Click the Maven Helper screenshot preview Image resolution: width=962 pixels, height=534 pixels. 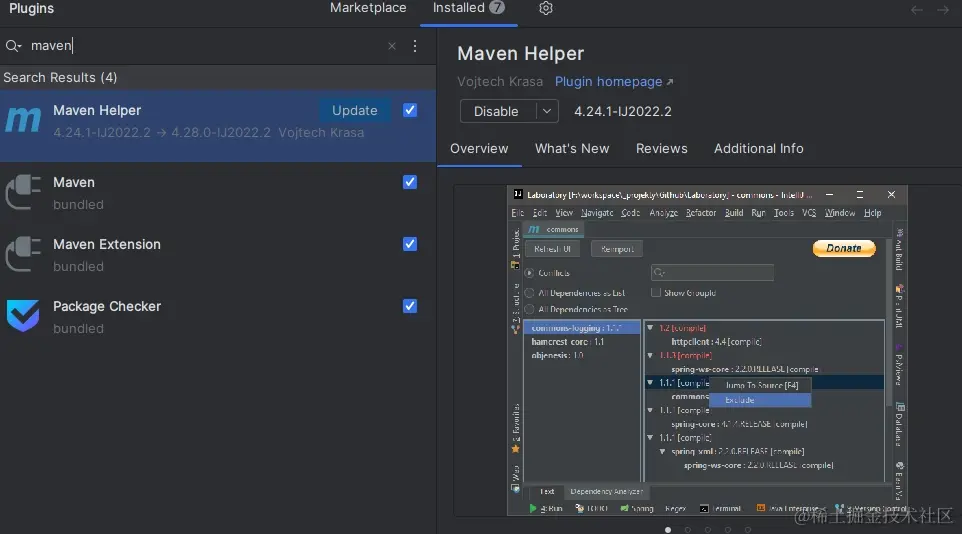pos(707,350)
